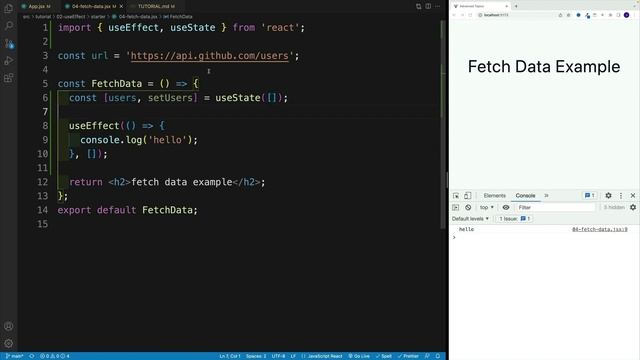Image resolution: width=640 pixels, height=360 pixels.
Task: Close the Advanced Topics browser tab
Action: pyautogui.click(x=507, y=6)
